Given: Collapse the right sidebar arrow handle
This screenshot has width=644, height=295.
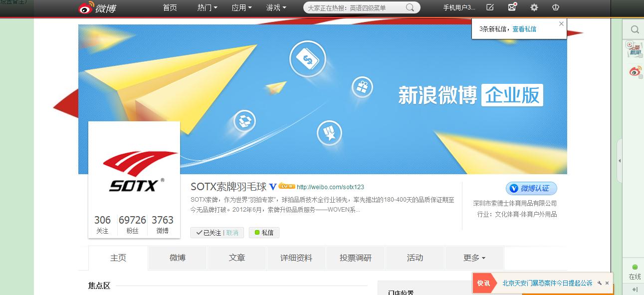Looking at the screenshot, I should point(620,161).
